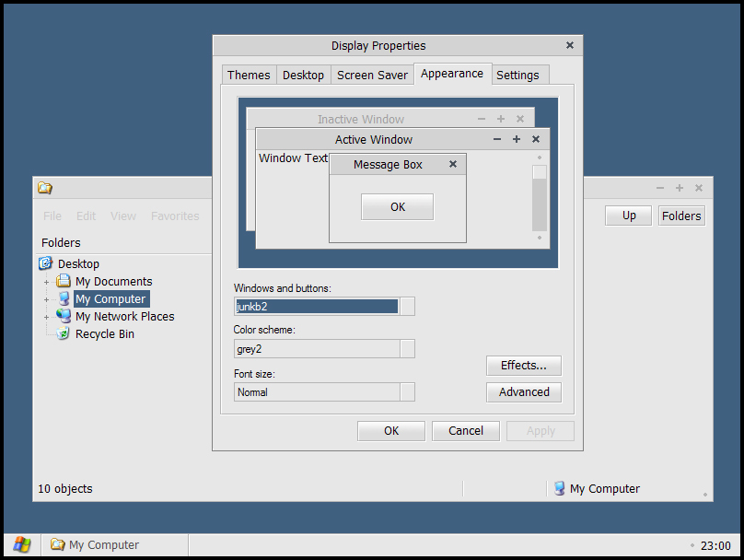Open the Edit menu in Explorer
This screenshot has width=744, height=560.
coord(86,216)
